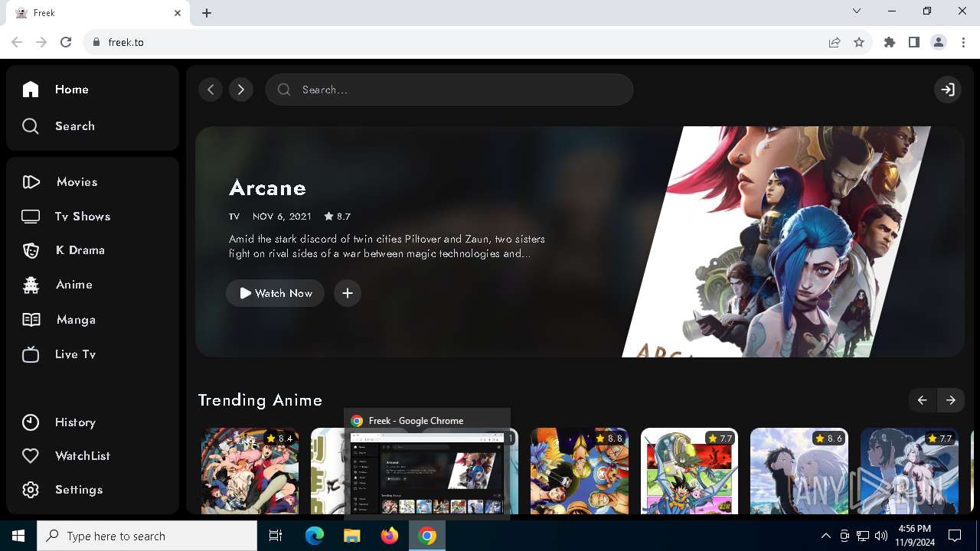The height and width of the screenshot is (551, 980).
Task: Open the K Drama category
Action: click(63, 250)
